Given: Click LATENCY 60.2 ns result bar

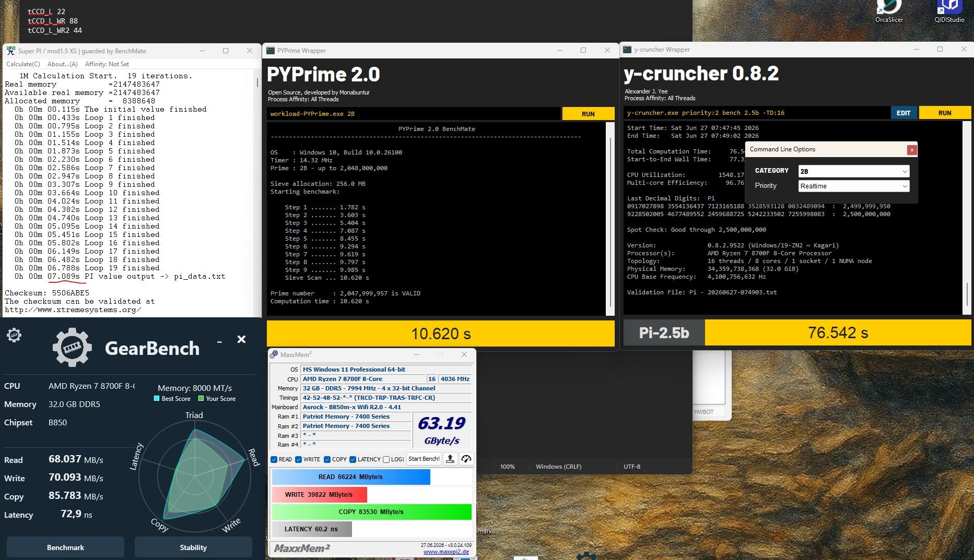Looking at the screenshot, I should point(312,529).
